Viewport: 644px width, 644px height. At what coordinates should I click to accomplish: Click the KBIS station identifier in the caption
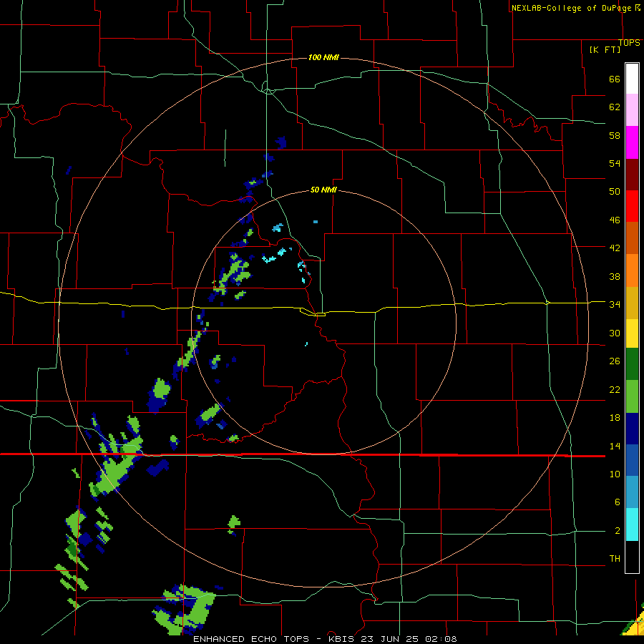point(342,639)
